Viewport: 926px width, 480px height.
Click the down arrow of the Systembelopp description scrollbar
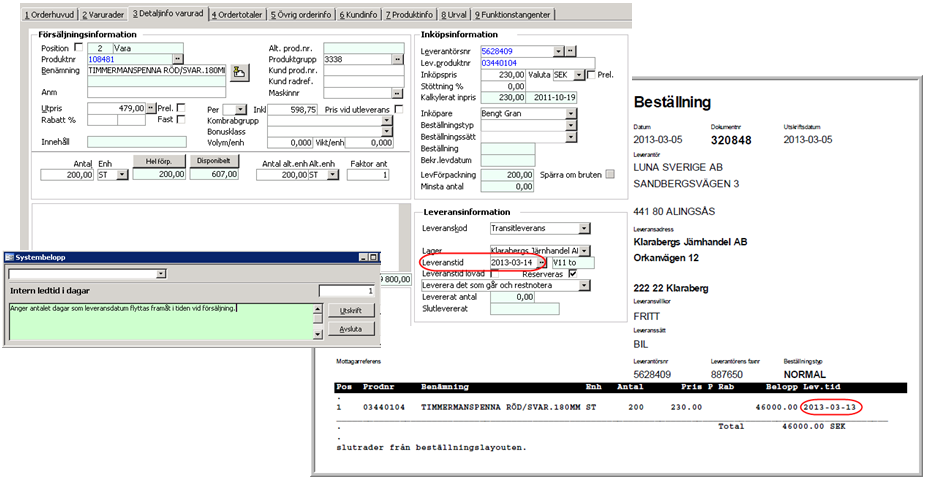point(317,335)
